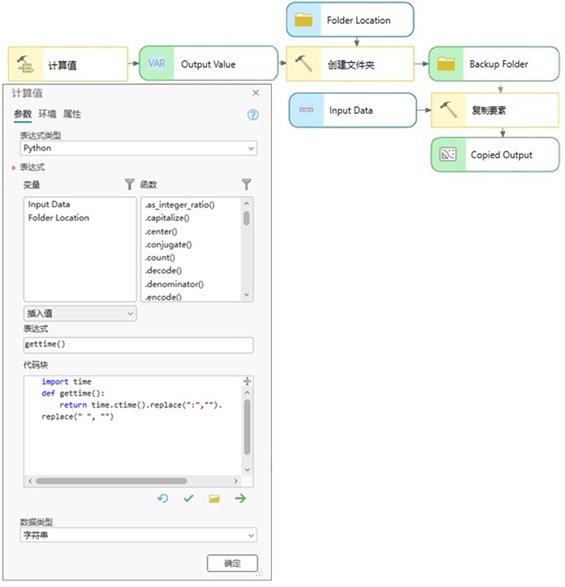This screenshot has height=587, width=565.
Task: Select the 创建文件夹 hammer tool node
Action: click(350, 64)
